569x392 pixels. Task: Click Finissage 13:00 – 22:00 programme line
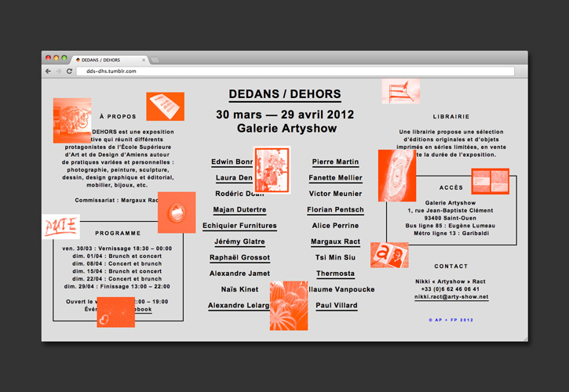(x=117, y=286)
